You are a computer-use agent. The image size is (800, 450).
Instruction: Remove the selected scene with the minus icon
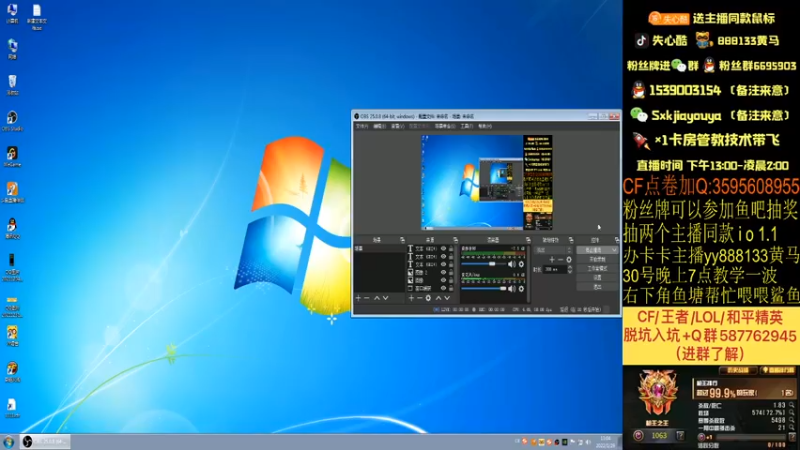click(367, 298)
